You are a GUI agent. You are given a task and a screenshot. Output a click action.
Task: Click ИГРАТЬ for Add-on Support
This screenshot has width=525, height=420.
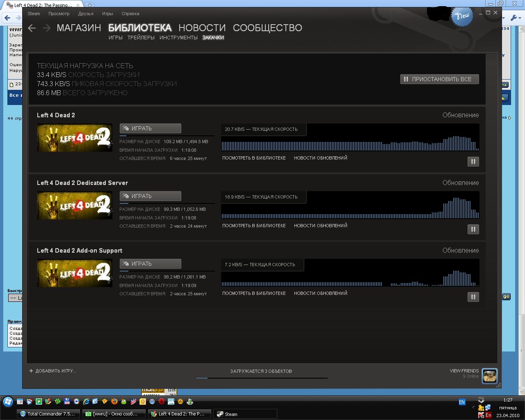point(151,264)
